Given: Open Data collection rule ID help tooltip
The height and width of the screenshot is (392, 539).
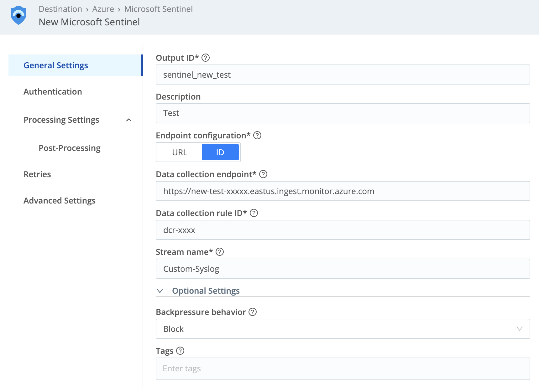Looking at the screenshot, I should (255, 213).
